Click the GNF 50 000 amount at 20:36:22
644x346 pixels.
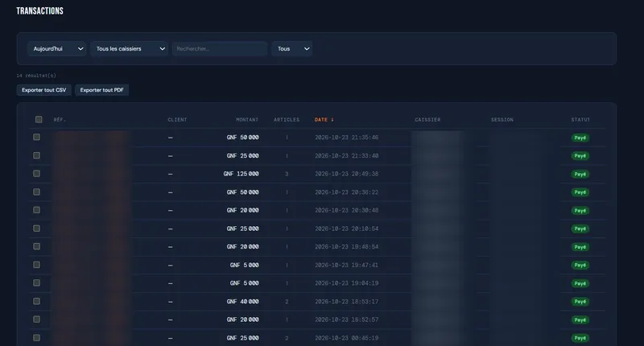(x=243, y=192)
